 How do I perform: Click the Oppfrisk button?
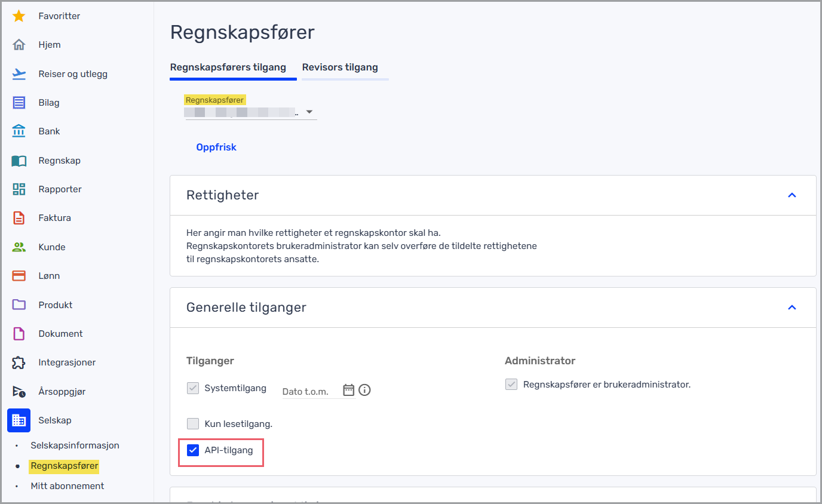click(216, 147)
